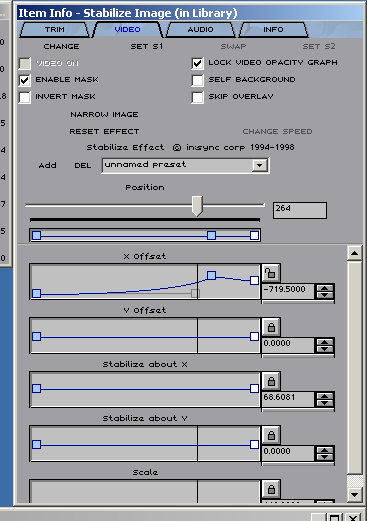
Task: Select the first keyframe on the keyframe bar
Action: [x=37, y=236]
